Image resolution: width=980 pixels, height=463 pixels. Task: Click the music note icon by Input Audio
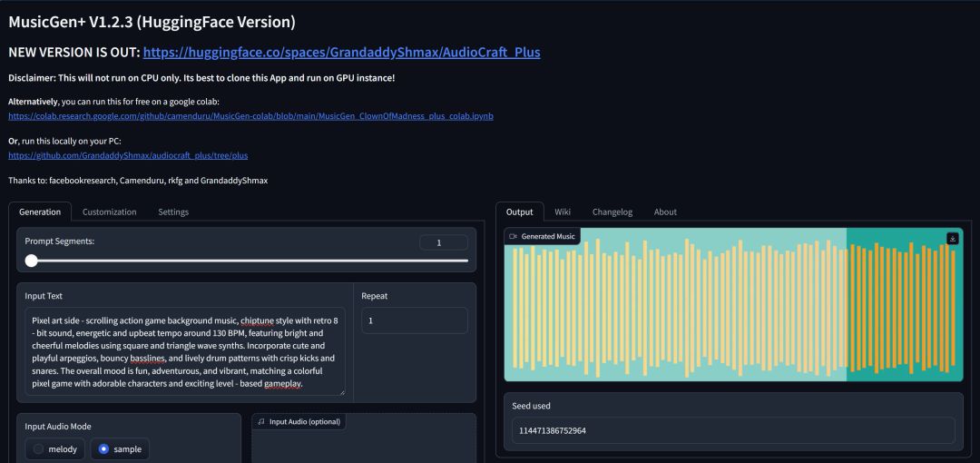click(x=261, y=422)
